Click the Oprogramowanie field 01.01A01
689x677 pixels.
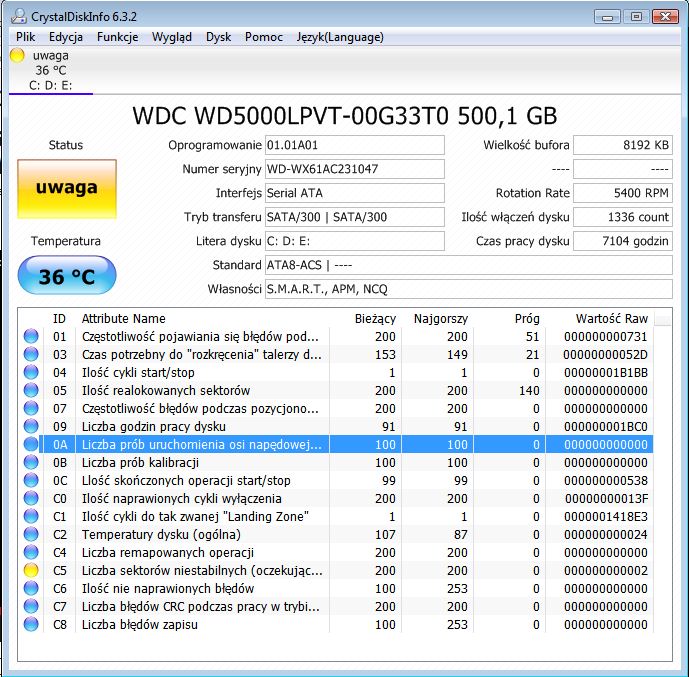355,145
